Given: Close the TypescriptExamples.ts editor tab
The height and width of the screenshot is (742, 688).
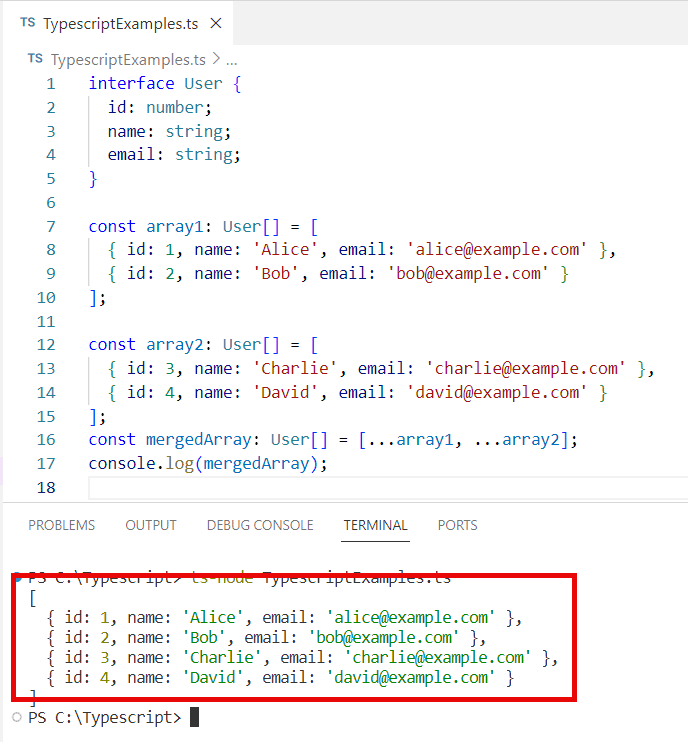Looking at the screenshot, I should (x=216, y=23).
